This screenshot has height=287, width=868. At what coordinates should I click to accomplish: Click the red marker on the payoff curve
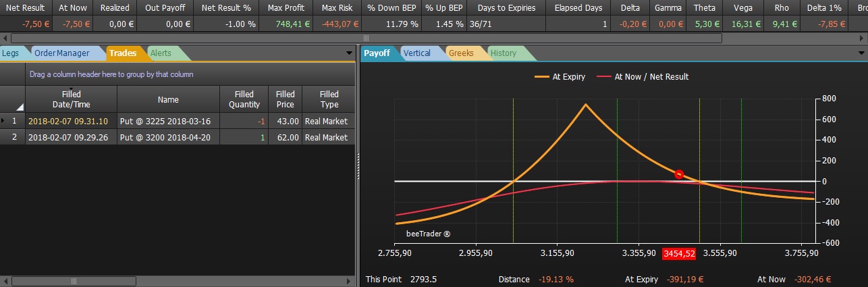coord(679,174)
